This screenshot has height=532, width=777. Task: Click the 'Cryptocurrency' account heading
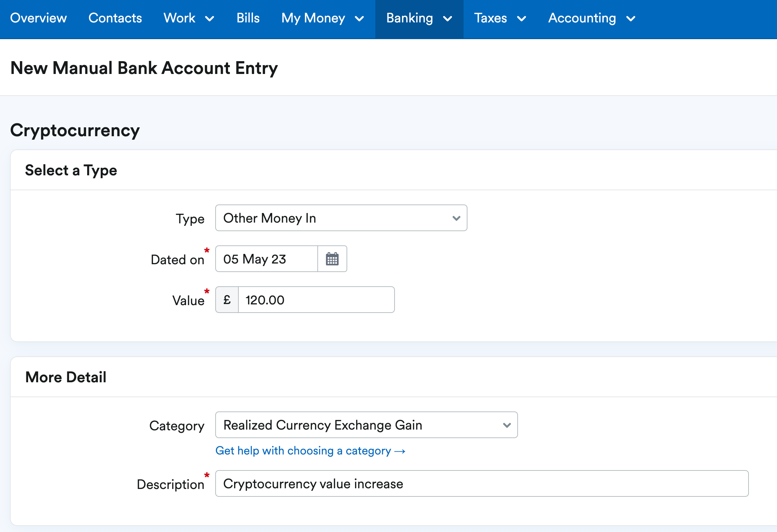tap(75, 131)
